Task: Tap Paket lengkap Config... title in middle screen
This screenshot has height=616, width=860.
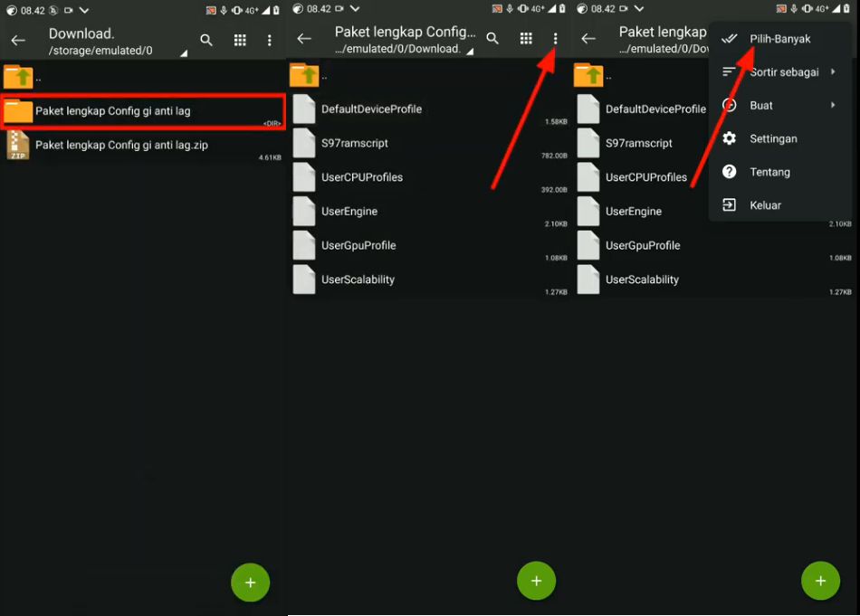Action: click(x=406, y=32)
